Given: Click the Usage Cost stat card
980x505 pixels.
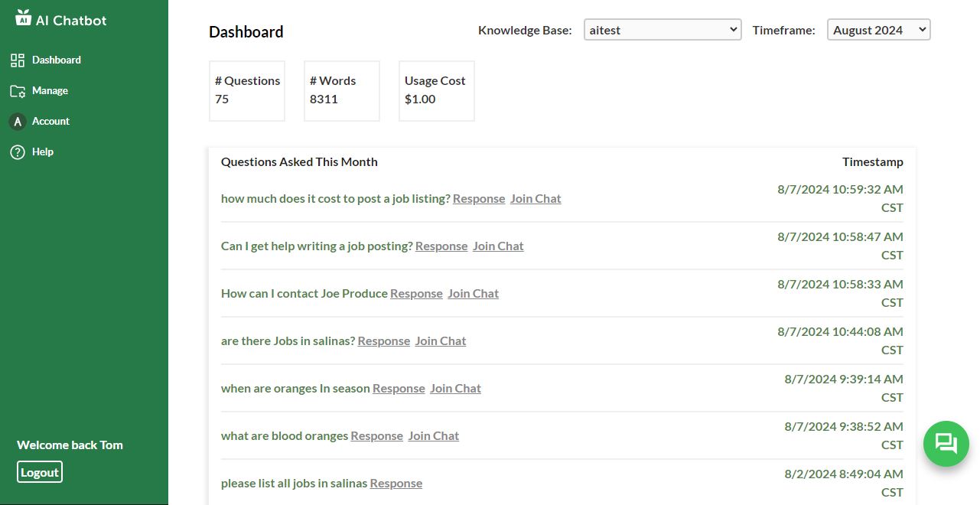Looking at the screenshot, I should [x=436, y=91].
